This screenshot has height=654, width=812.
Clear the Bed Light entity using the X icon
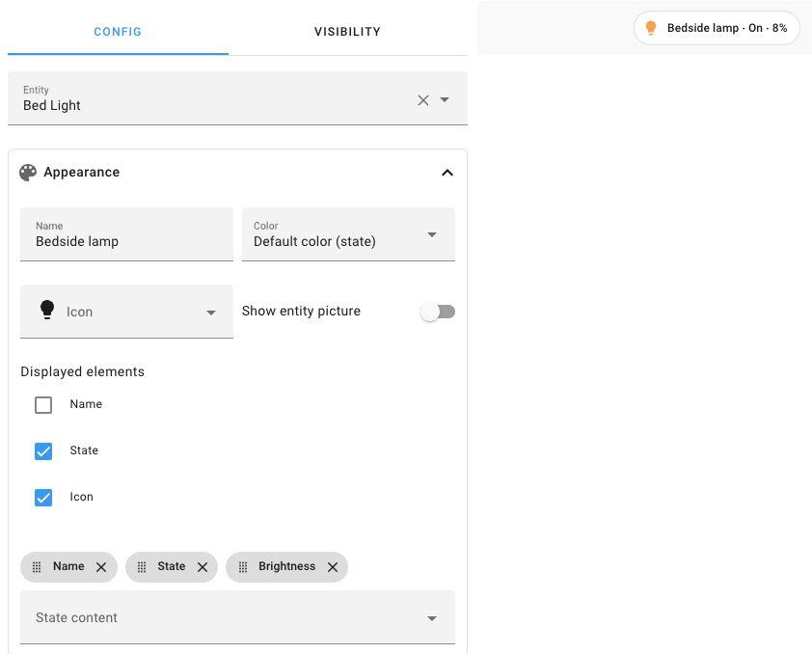click(x=422, y=99)
